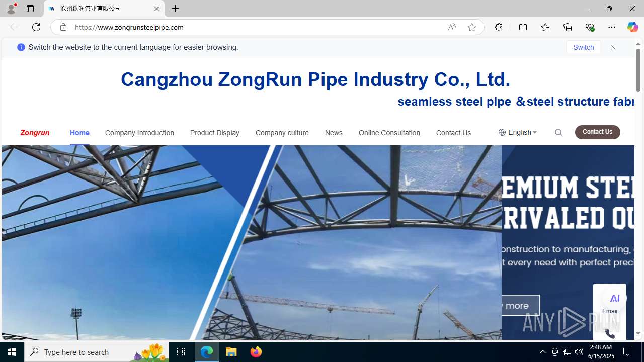The width and height of the screenshot is (644, 362).
Task: Close the Cangzhou ZongRun browser tab
Action: coord(156,9)
